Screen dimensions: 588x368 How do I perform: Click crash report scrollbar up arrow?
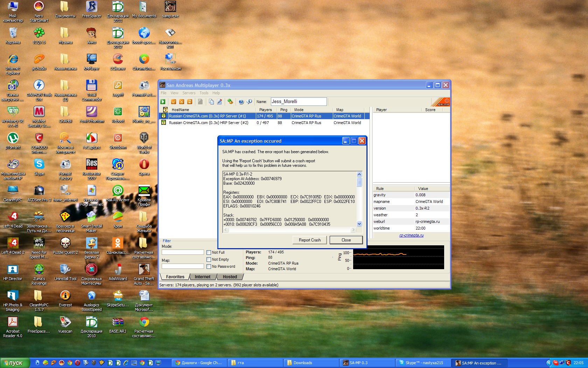(x=359, y=174)
